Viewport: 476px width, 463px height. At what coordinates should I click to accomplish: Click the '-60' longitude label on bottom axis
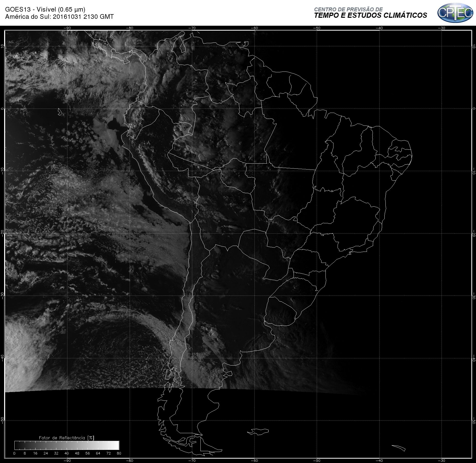pyautogui.click(x=254, y=460)
